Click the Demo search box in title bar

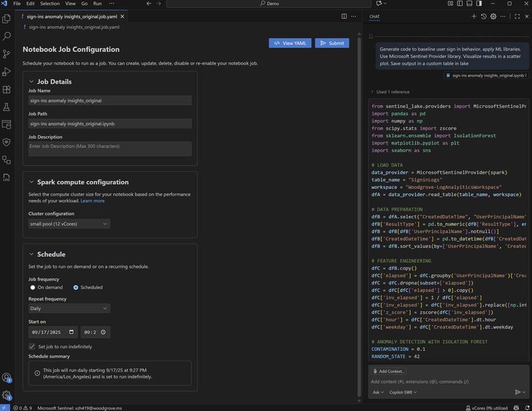(x=269, y=3)
